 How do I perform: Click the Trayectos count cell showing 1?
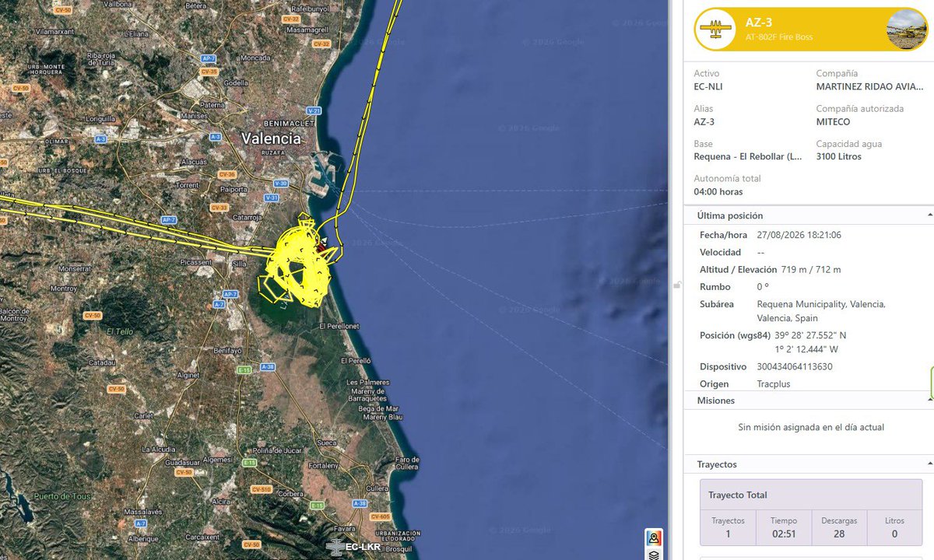click(728, 527)
